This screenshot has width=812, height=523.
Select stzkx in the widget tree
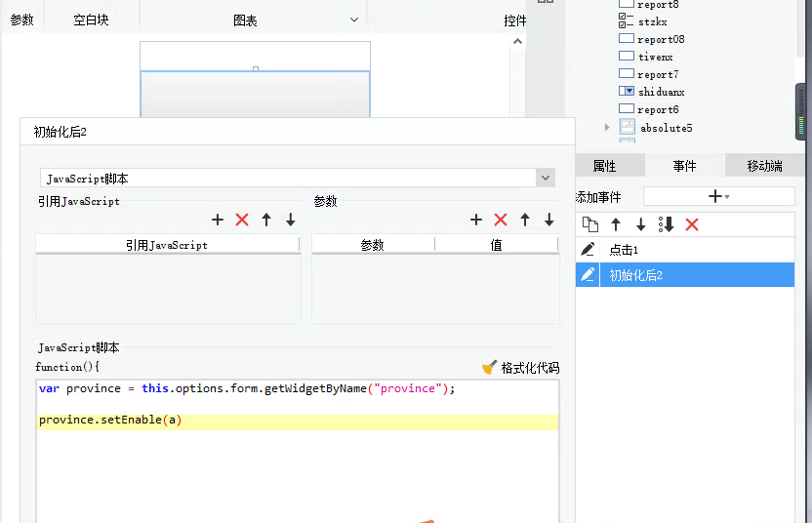pyautogui.click(x=653, y=21)
